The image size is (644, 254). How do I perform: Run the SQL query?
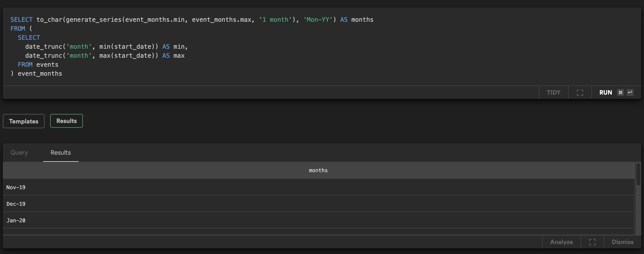point(605,92)
